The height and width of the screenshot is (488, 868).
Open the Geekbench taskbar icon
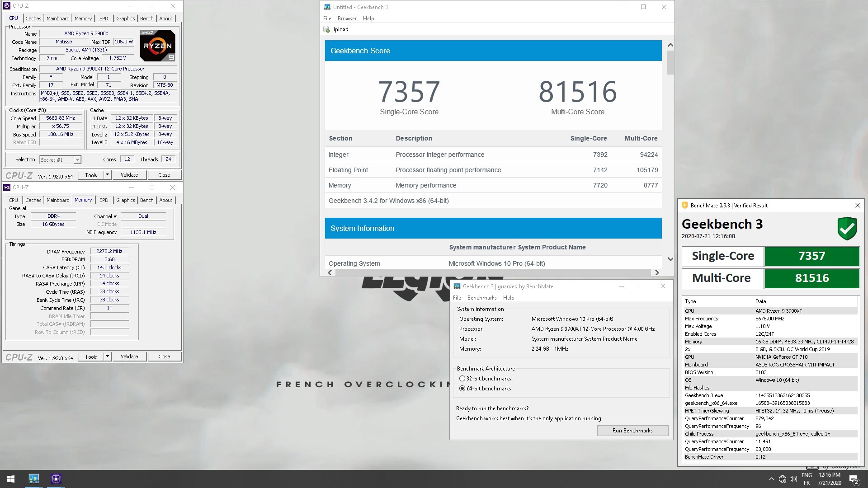(x=34, y=479)
